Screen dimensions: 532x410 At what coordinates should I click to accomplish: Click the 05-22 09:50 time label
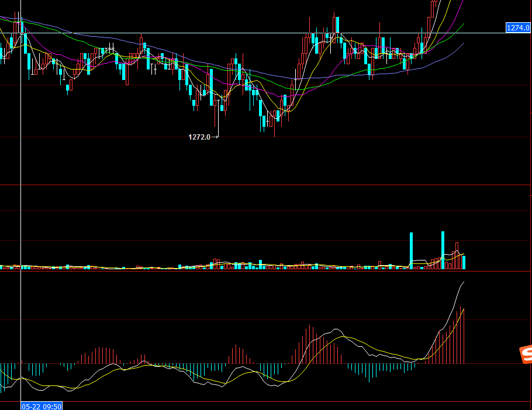pos(42,405)
